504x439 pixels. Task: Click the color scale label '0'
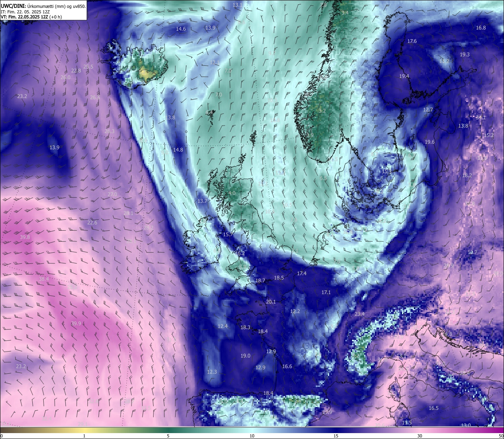[x=2, y=436]
